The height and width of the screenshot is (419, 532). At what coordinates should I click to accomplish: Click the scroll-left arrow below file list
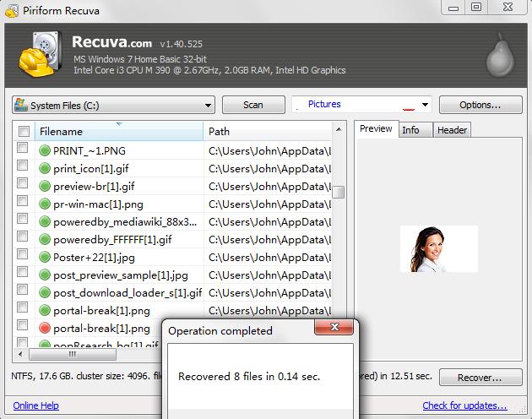point(20,355)
